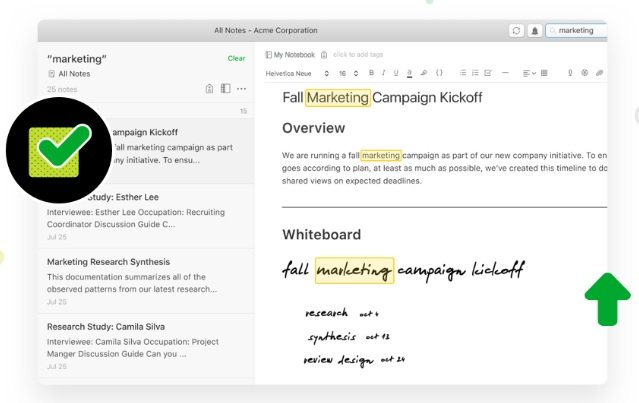The height and width of the screenshot is (403, 639).
Task: Apply the highlighter tool
Action: (424, 73)
